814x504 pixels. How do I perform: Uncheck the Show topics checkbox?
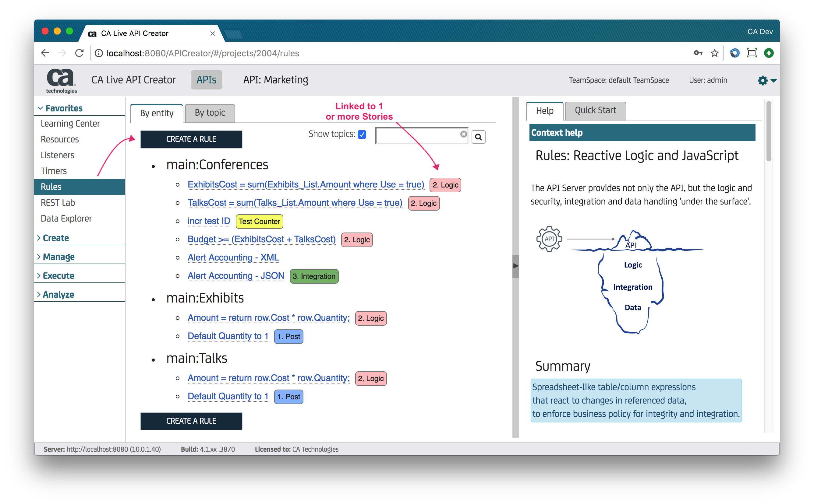pos(362,134)
